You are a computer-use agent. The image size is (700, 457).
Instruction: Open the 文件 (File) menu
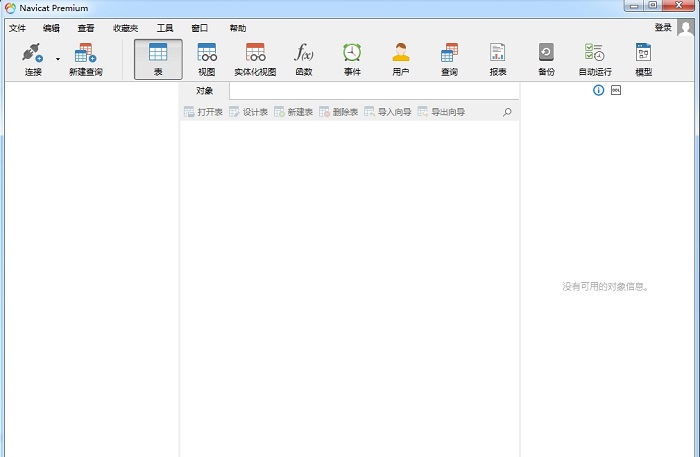coord(17,28)
